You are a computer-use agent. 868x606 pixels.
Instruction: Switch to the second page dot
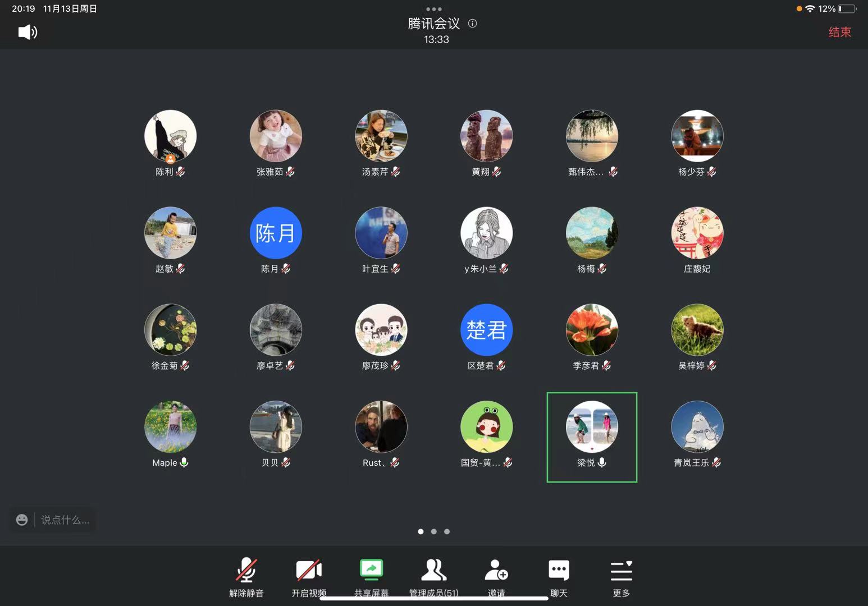(434, 531)
